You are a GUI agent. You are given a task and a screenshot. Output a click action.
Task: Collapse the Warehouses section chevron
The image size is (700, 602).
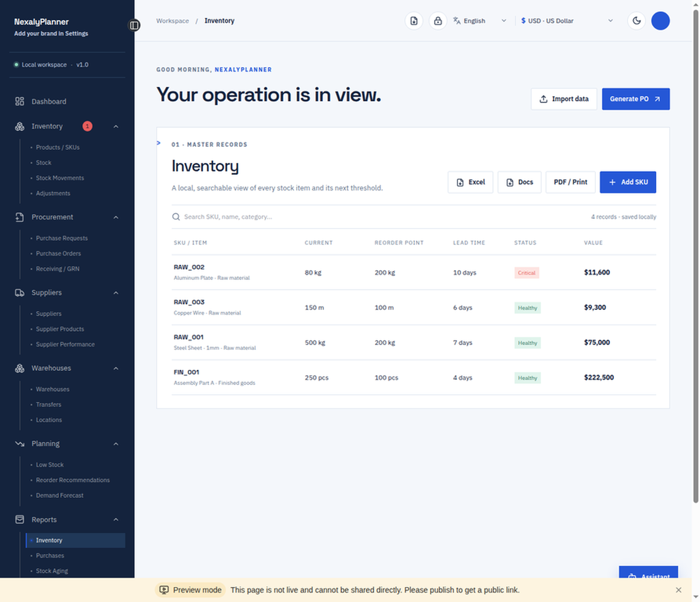(116, 368)
